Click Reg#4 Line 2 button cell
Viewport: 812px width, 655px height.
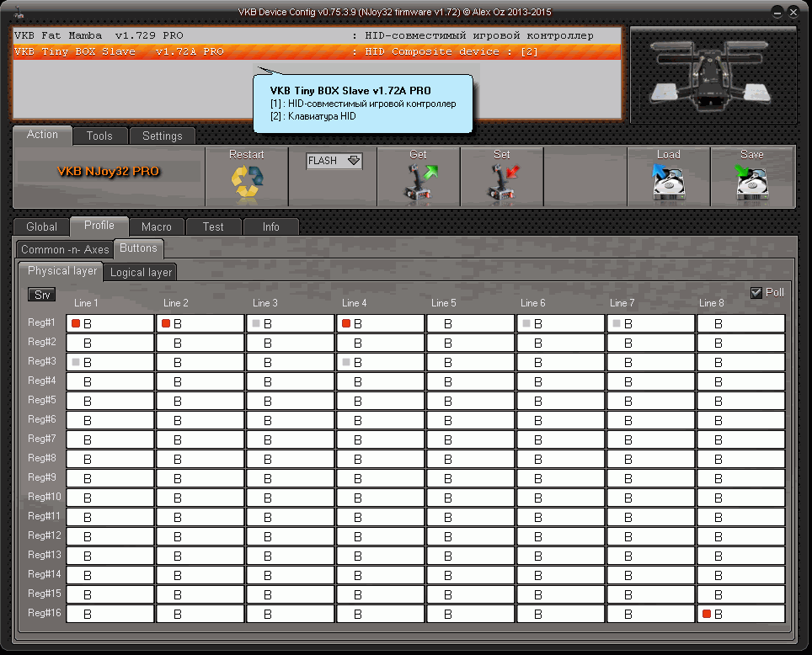coord(200,381)
